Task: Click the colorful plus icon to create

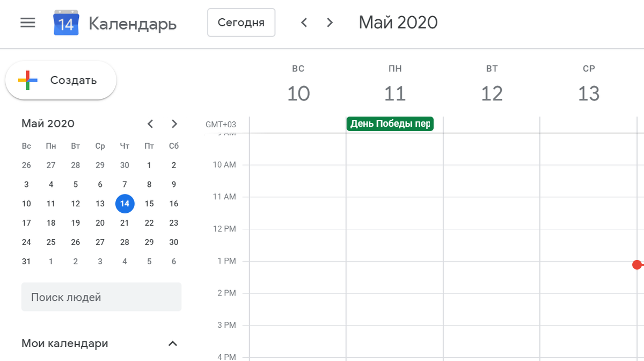Action: (x=28, y=81)
